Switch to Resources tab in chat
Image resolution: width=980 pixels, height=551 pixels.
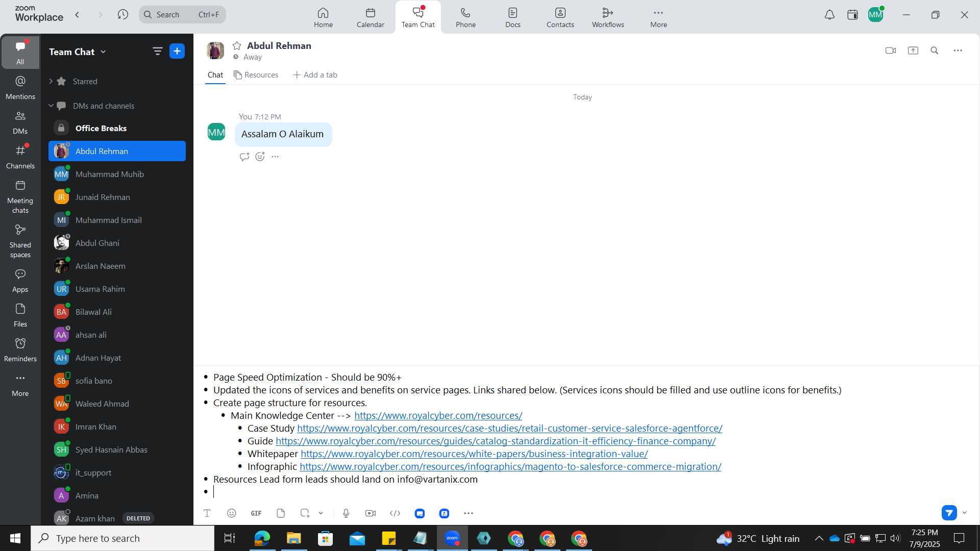click(x=256, y=75)
